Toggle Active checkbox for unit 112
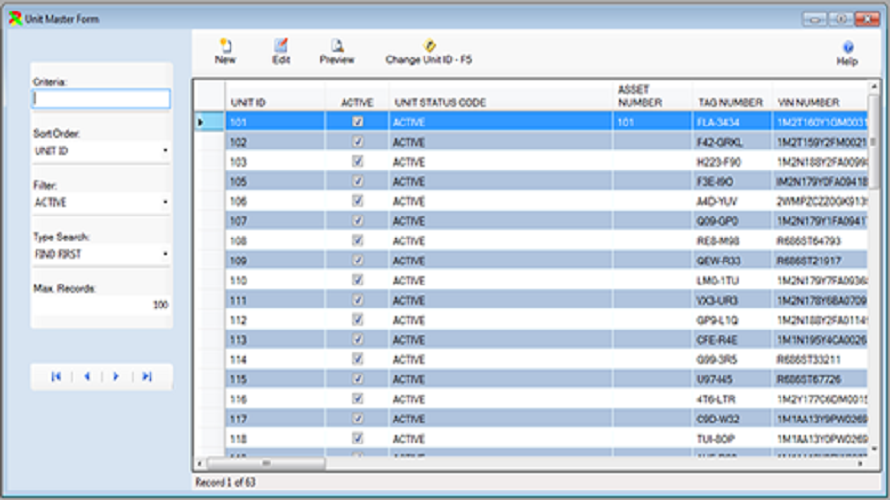The height and width of the screenshot is (500, 890). pos(358,320)
